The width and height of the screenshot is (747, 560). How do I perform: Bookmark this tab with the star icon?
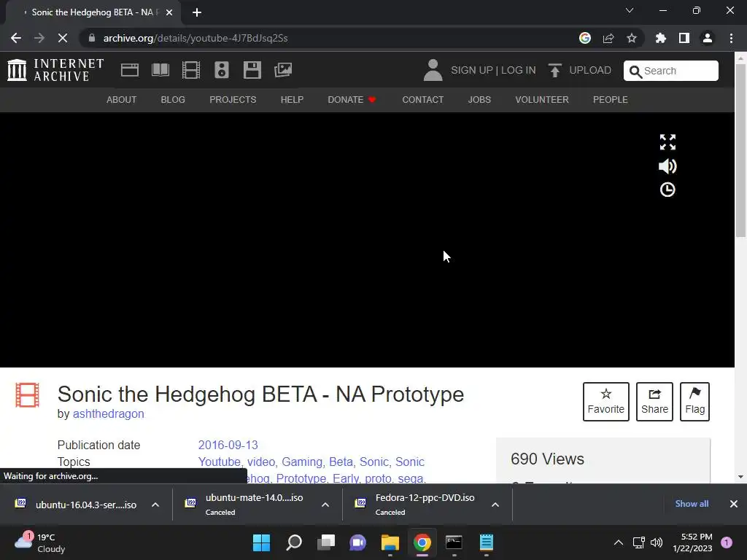point(632,38)
